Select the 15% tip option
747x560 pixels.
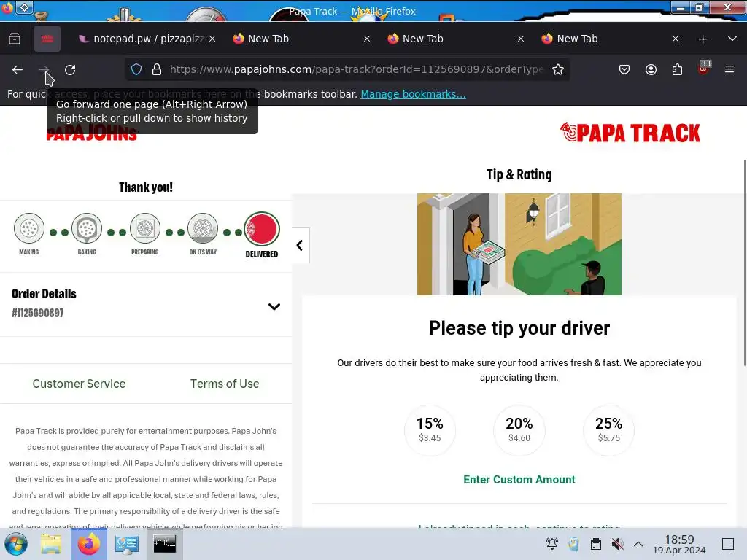click(430, 430)
